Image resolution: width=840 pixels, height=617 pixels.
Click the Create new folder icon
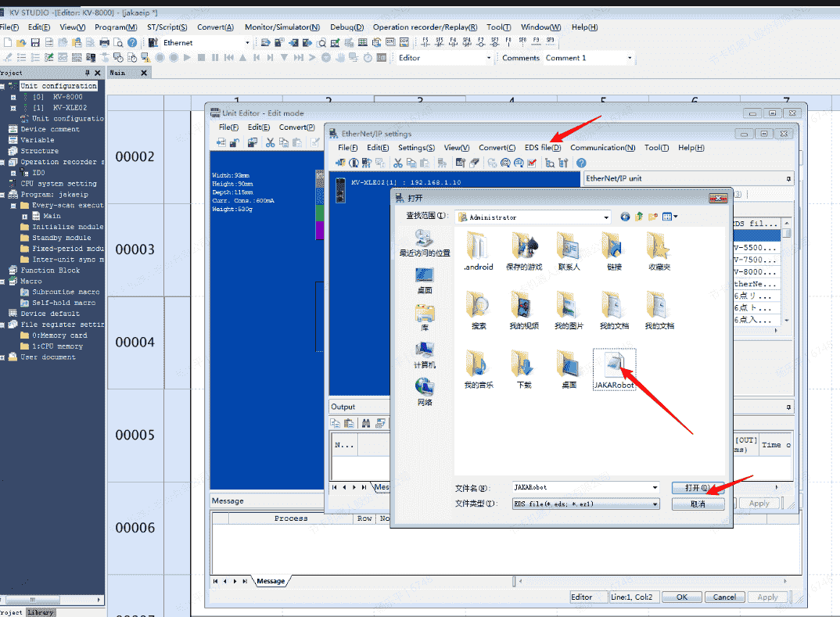[653, 217]
